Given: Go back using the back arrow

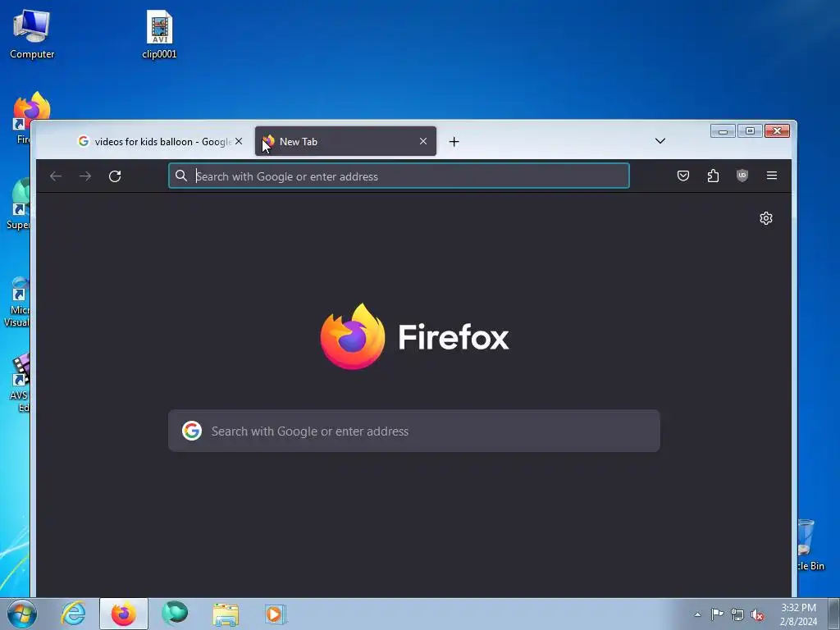Looking at the screenshot, I should (56, 176).
